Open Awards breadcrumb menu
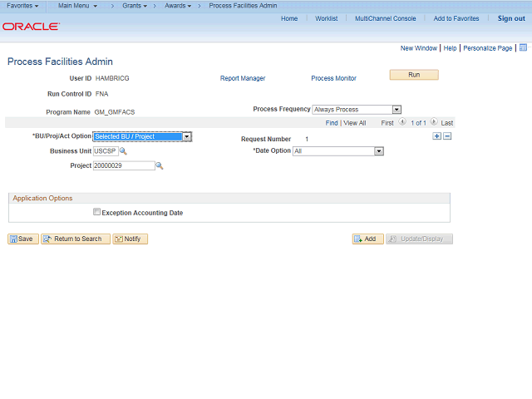Viewport: 532px width, 399px height. pyautogui.click(x=178, y=6)
